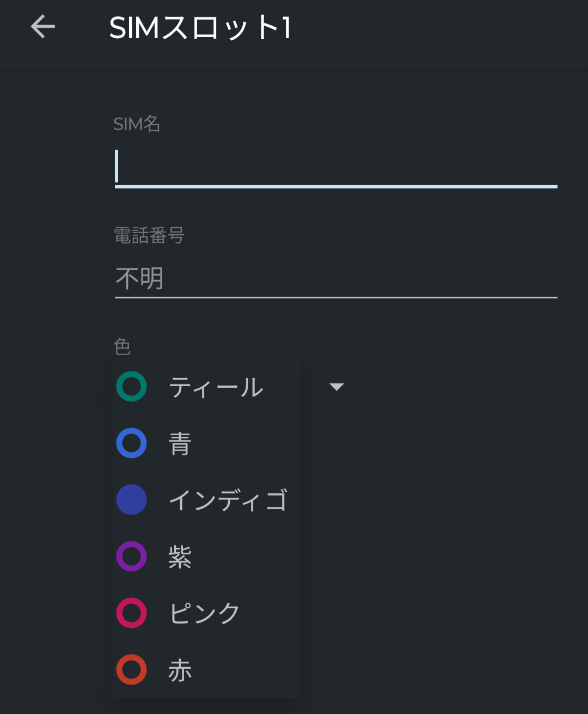Choose the 紫 option

pos(180,557)
